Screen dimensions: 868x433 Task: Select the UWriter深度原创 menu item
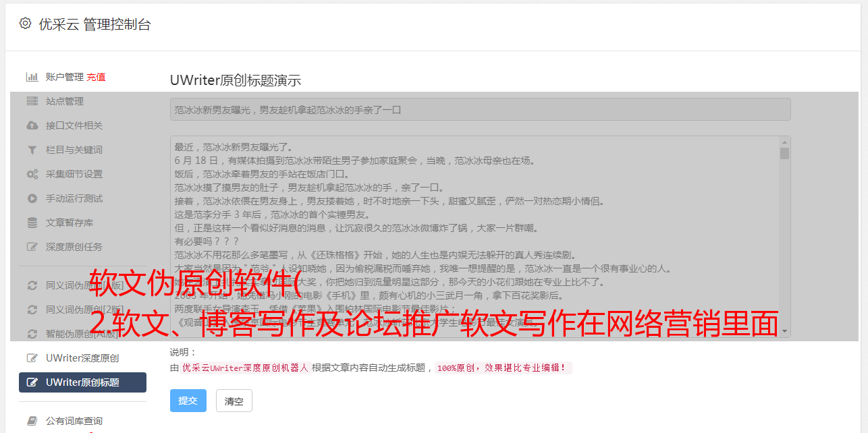(x=82, y=358)
